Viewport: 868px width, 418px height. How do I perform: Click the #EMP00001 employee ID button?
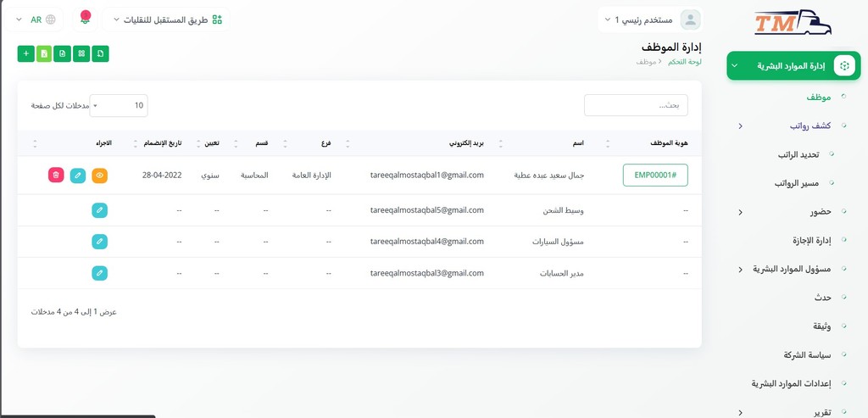(655, 175)
